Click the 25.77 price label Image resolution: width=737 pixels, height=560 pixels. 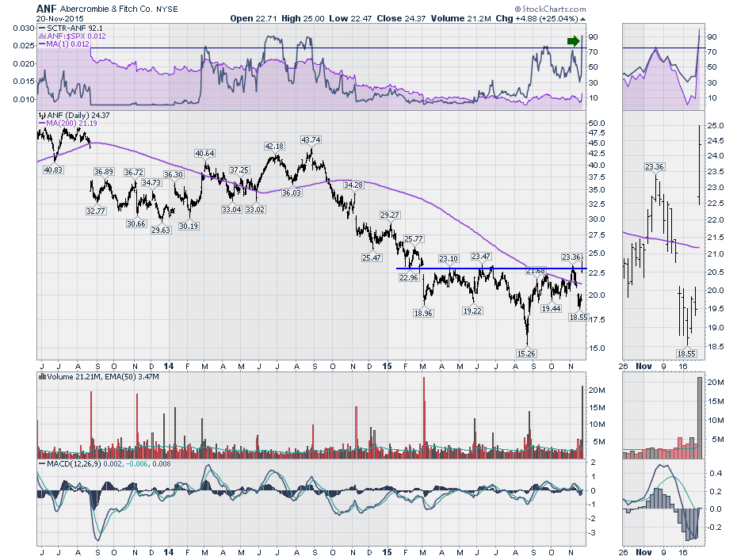414,238
